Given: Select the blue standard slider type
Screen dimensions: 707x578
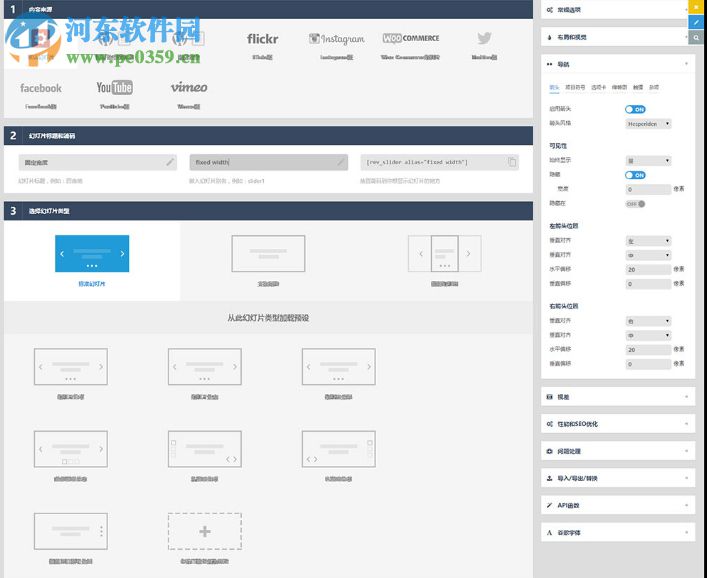Looking at the screenshot, I should pos(92,253).
